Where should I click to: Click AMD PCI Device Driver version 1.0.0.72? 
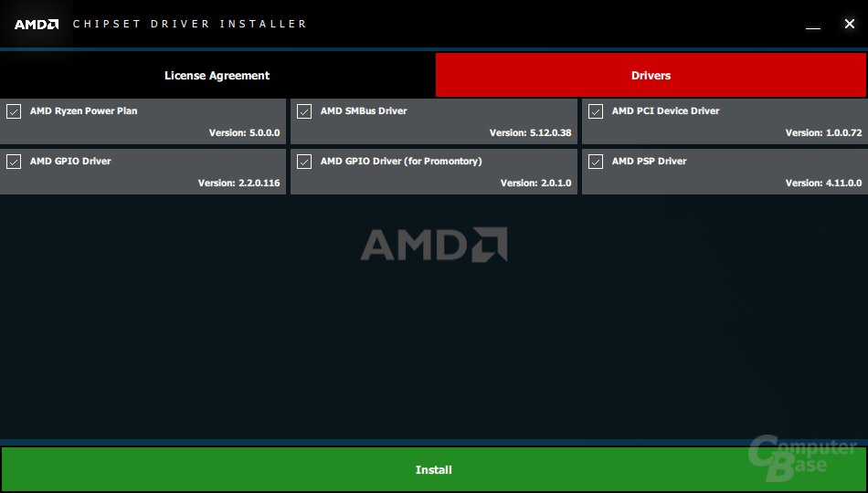(x=824, y=132)
